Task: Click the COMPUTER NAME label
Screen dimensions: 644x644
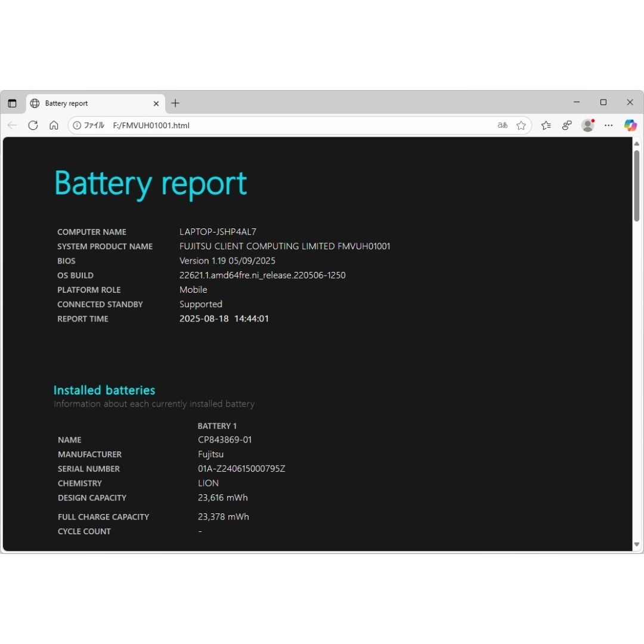Action: pyautogui.click(x=92, y=232)
